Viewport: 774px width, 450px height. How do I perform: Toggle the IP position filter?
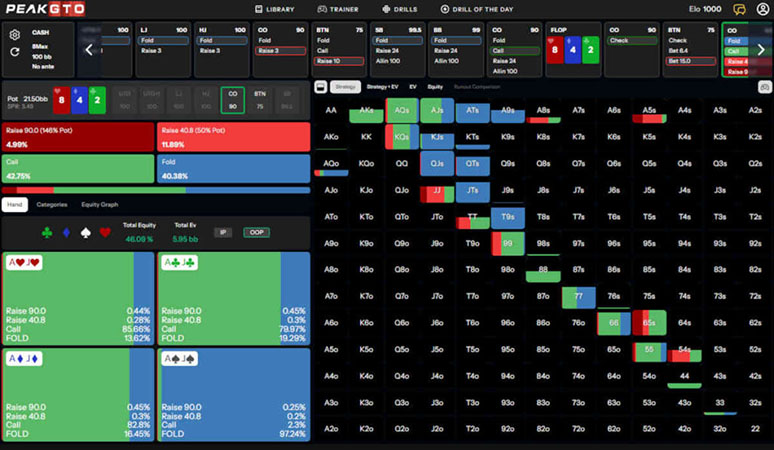pyautogui.click(x=224, y=233)
